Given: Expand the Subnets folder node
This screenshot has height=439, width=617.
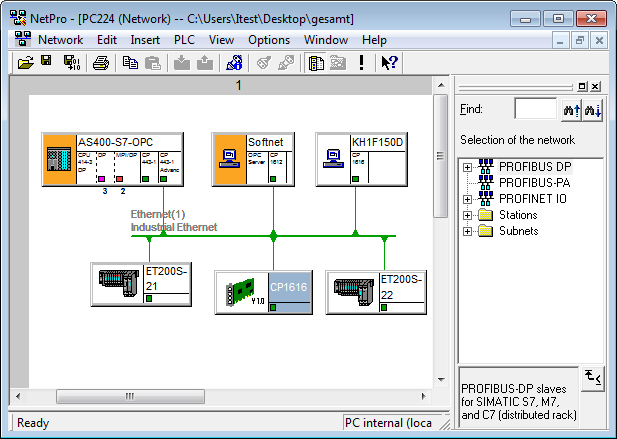Looking at the screenshot, I should coord(467,230).
